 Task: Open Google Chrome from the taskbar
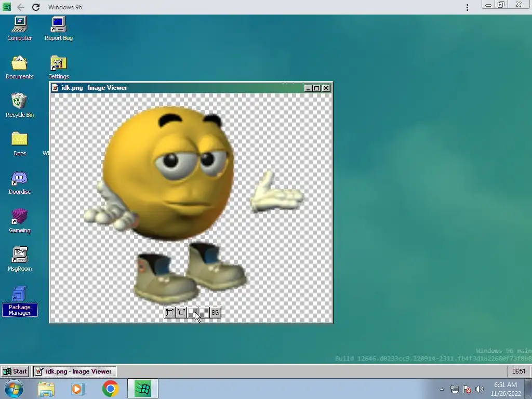click(x=110, y=389)
